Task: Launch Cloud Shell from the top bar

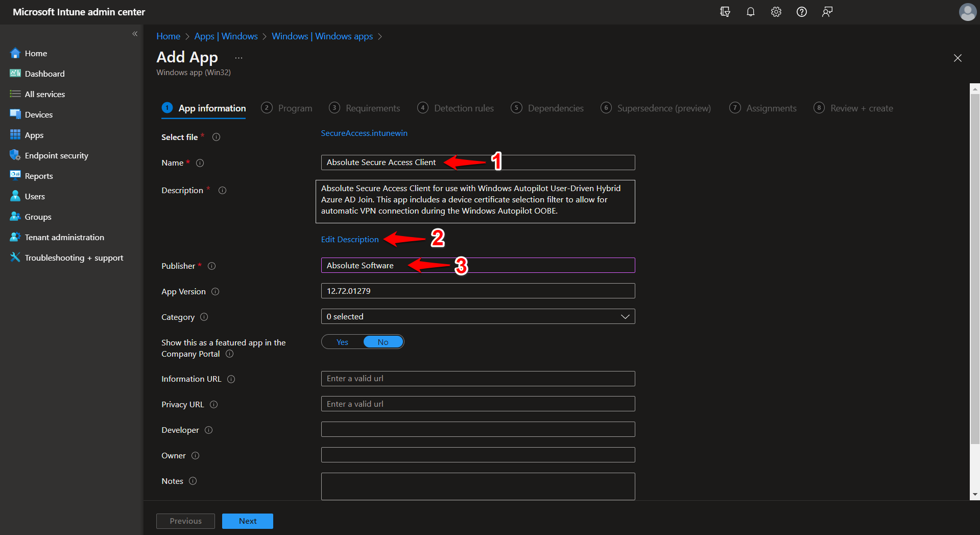Action: [x=725, y=11]
